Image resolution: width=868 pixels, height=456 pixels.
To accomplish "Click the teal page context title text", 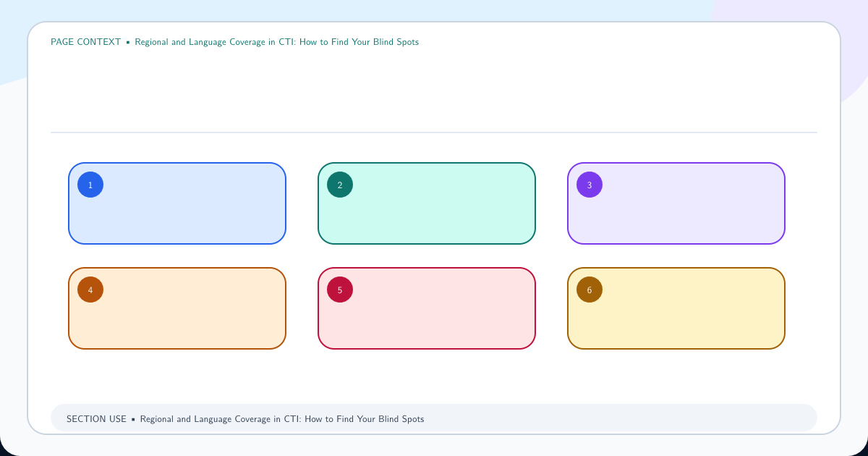I will click(276, 42).
